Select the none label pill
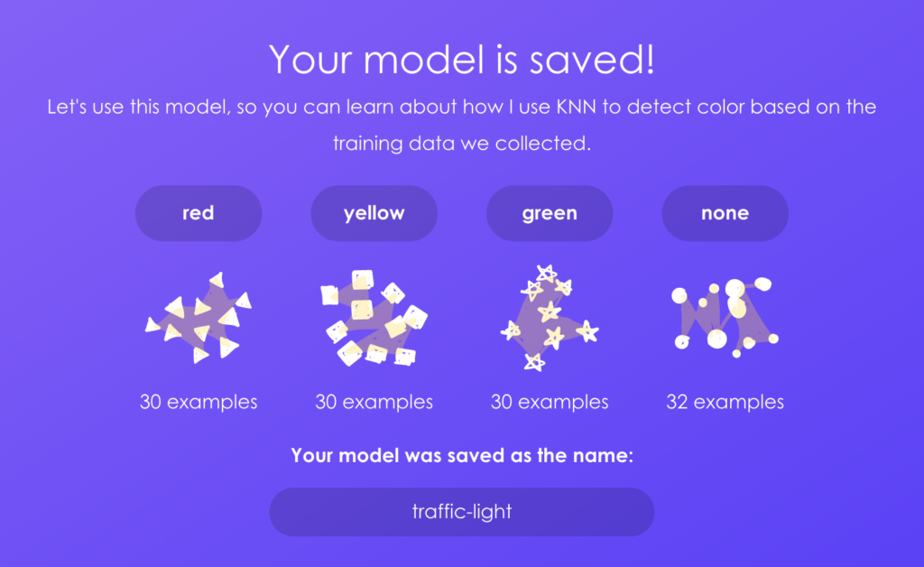This screenshot has height=567, width=924. click(725, 214)
